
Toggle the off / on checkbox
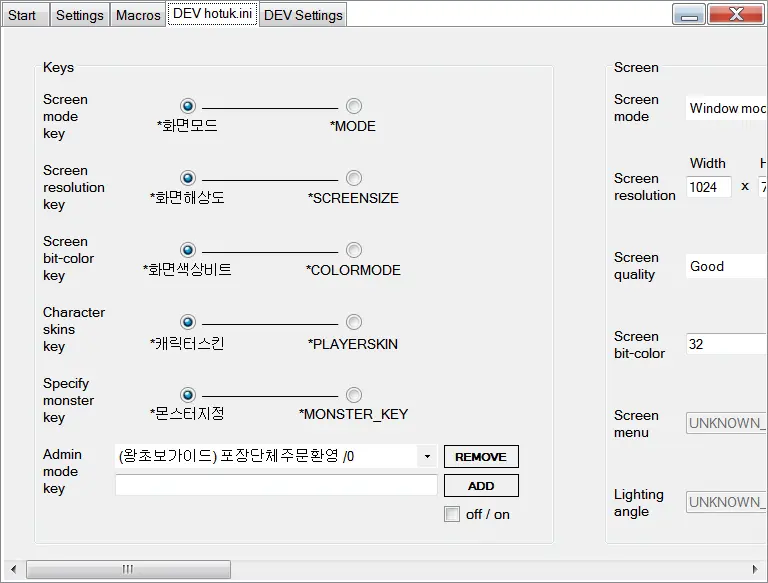[452, 514]
